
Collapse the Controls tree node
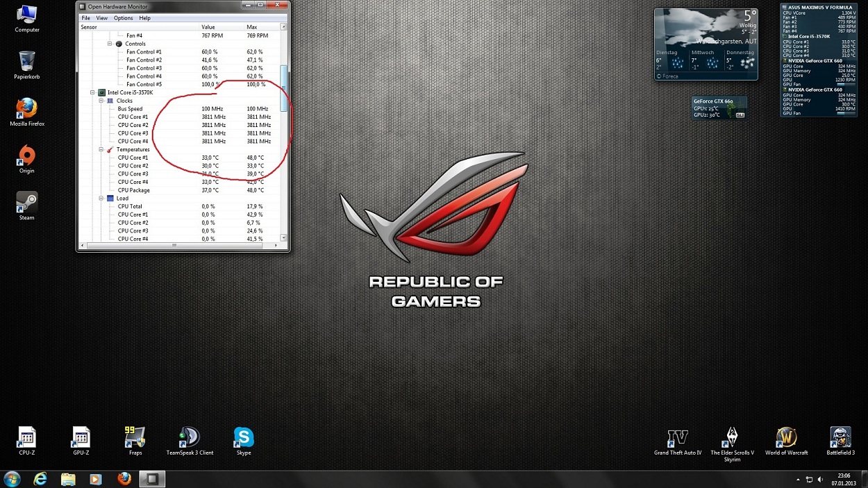110,44
